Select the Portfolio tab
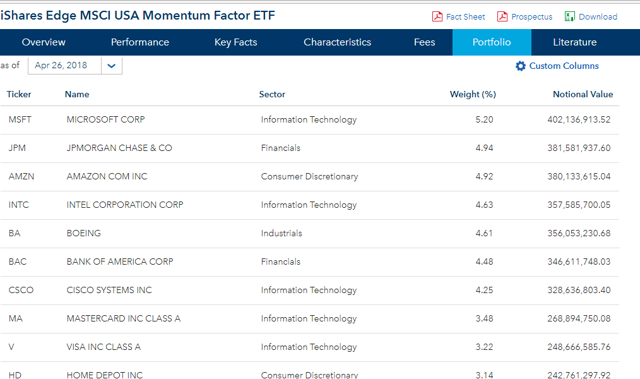Screen dimensions: 640x379 tap(492, 42)
